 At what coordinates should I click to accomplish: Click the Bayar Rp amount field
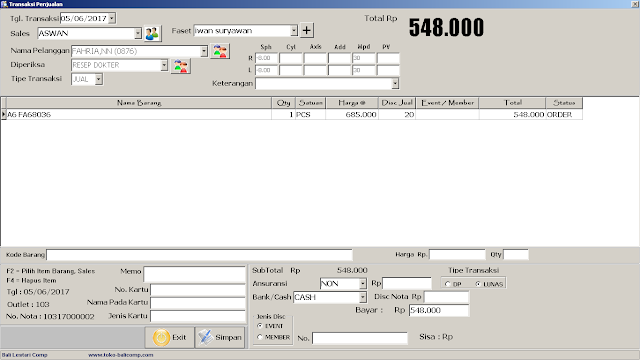(439, 311)
